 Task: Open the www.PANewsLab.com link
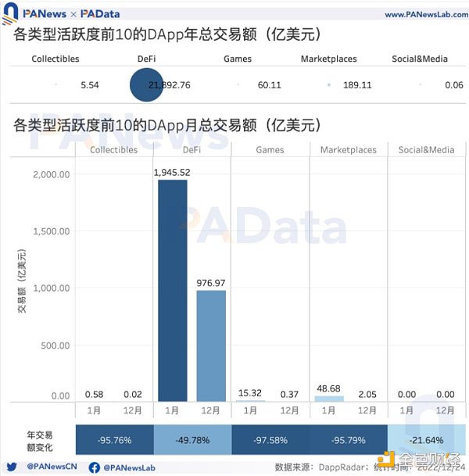tap(427, 15)
